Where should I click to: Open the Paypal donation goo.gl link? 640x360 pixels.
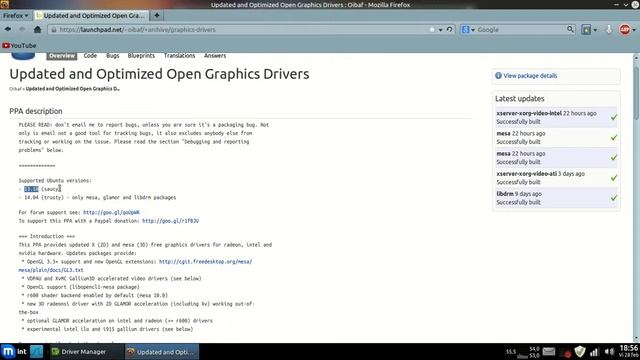click(x=171, y=221)
